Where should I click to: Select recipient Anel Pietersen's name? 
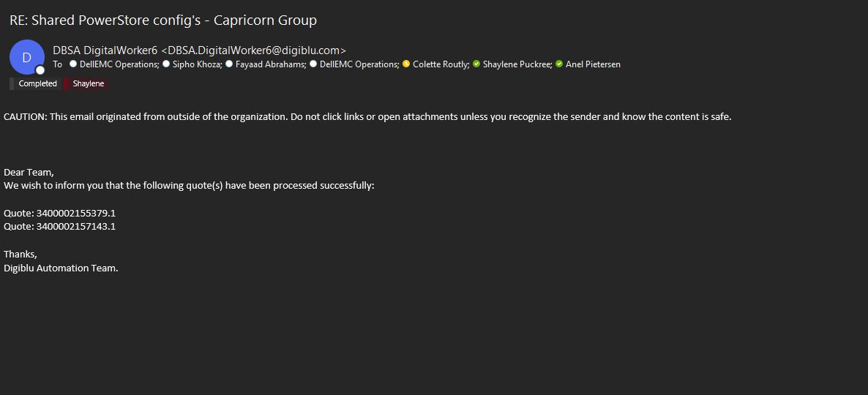(593, 64)
